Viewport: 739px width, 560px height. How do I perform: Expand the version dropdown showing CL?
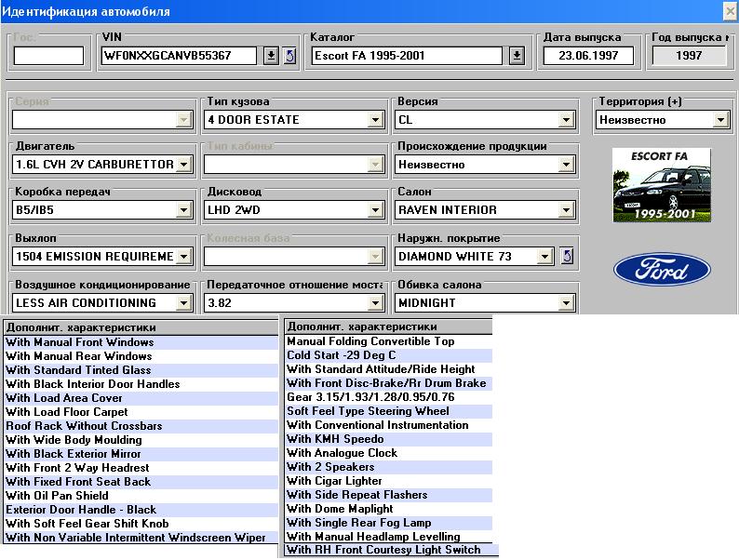pos(566,120)
